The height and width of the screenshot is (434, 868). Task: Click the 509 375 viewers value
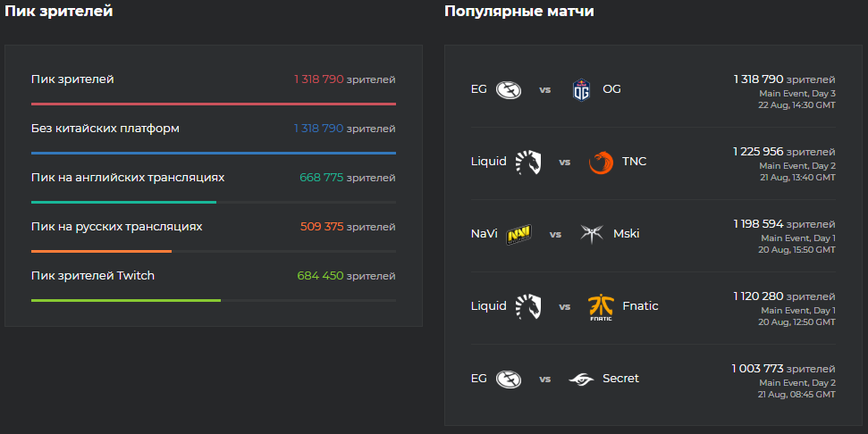click(x=322, y=227)
